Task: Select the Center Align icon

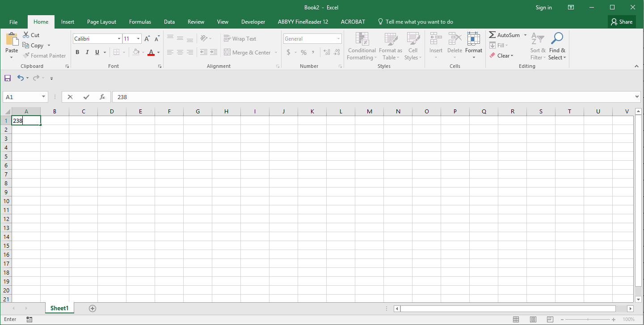Action: [x=180, y=52]
